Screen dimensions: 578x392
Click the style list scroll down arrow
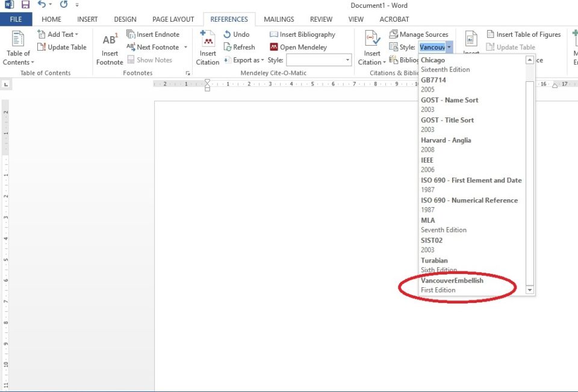[x=530, y=290]
